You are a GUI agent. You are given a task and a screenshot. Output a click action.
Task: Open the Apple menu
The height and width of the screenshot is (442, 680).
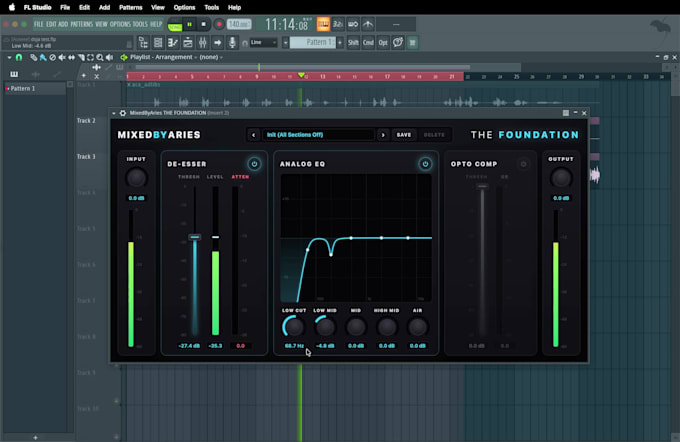point(12,7)
